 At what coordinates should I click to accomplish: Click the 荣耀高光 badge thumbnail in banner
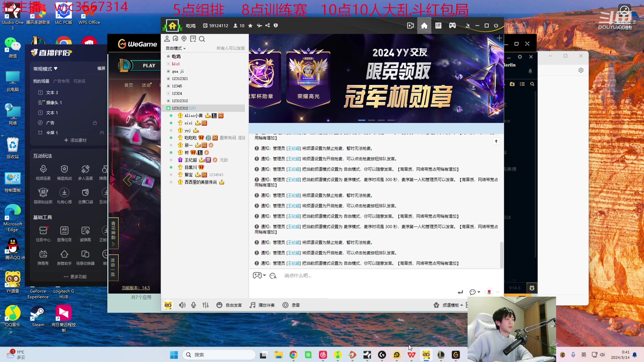pos(308,79)
